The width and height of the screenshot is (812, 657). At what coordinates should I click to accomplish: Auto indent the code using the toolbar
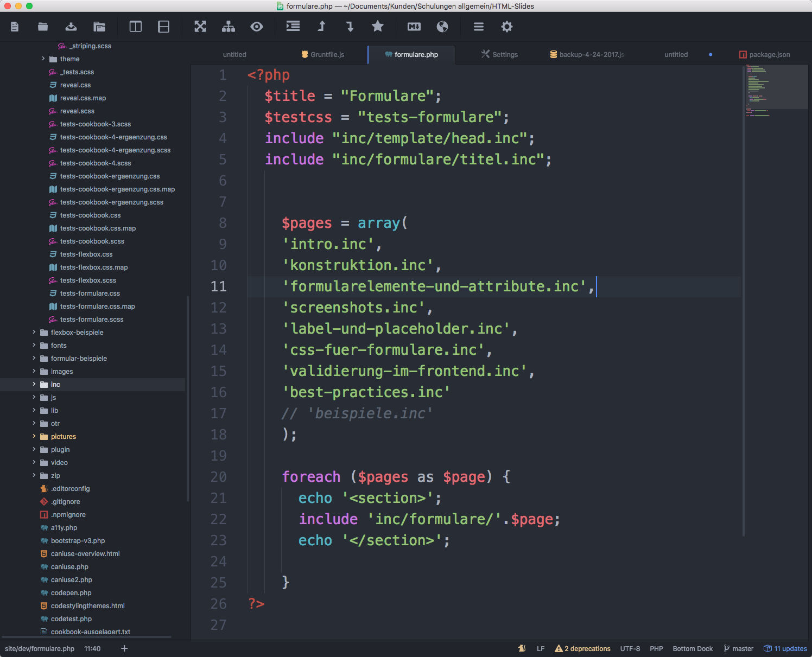[x=293, y=26]
